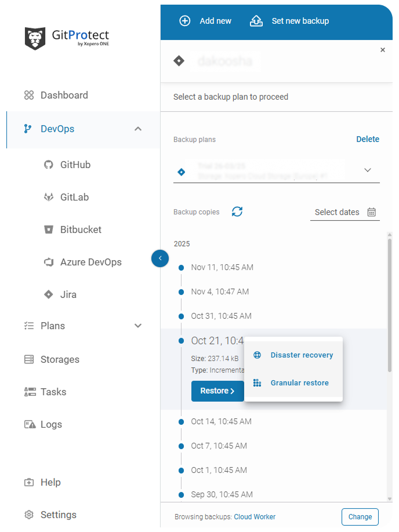Choose Disaster recovery from the restore menu
This screenshot has width=399, height=532.
302,355
